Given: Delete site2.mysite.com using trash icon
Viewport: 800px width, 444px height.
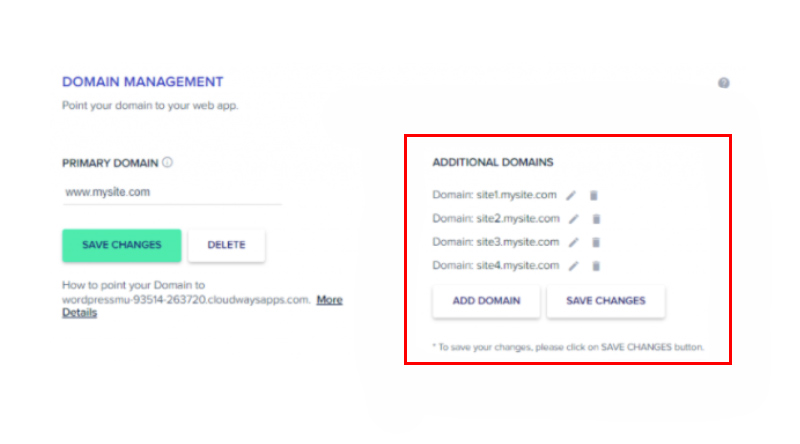Looking at the screenshot, I should [596, 219].
